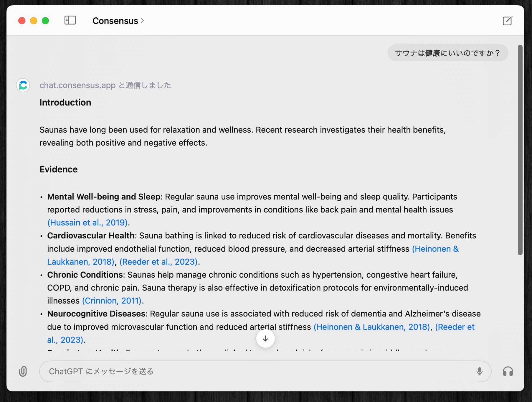
Task: Open the Hussain et al., 2019 citation
Action: (88, 223)
